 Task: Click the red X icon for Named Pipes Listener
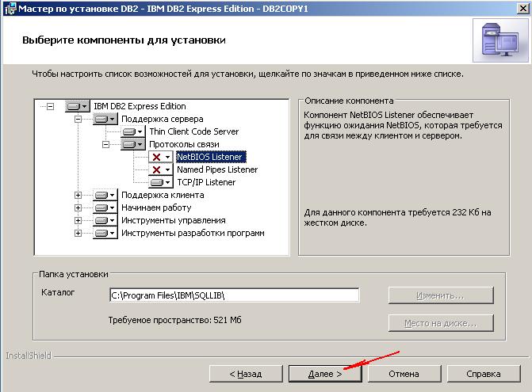[156, 169]
